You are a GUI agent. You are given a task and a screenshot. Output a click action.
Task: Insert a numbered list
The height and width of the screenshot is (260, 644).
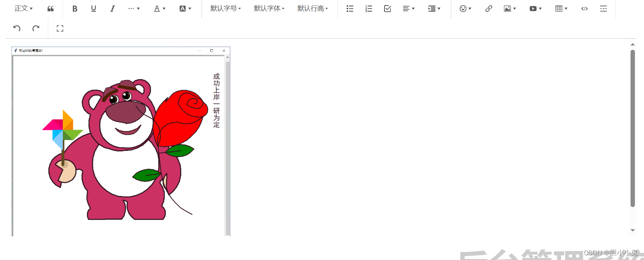pos(369,8)
